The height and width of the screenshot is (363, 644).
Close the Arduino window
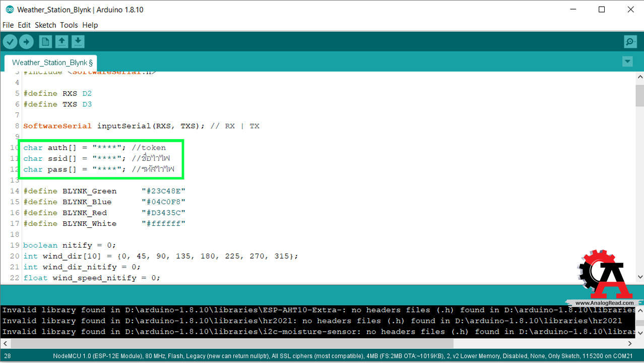point(630,10)
